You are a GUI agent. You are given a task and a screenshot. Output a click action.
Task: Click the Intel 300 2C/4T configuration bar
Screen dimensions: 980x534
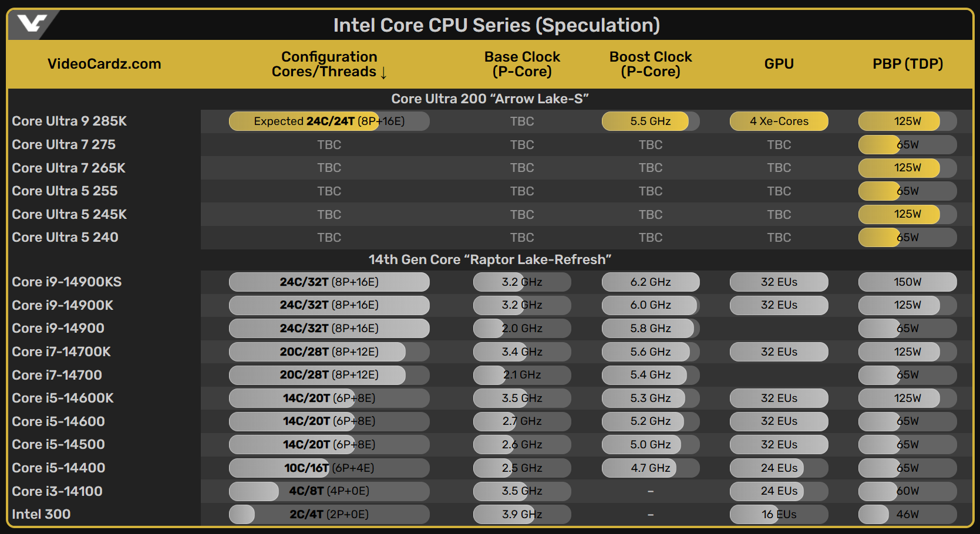329,515
